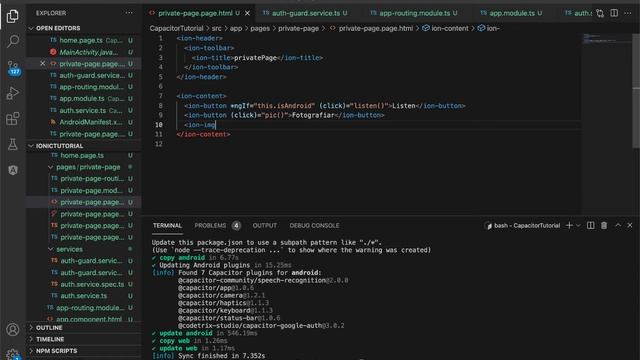Screen dimensions: 640x360
Task: Open app-routing.module file in tree
Action: click(x=84, y=307)
